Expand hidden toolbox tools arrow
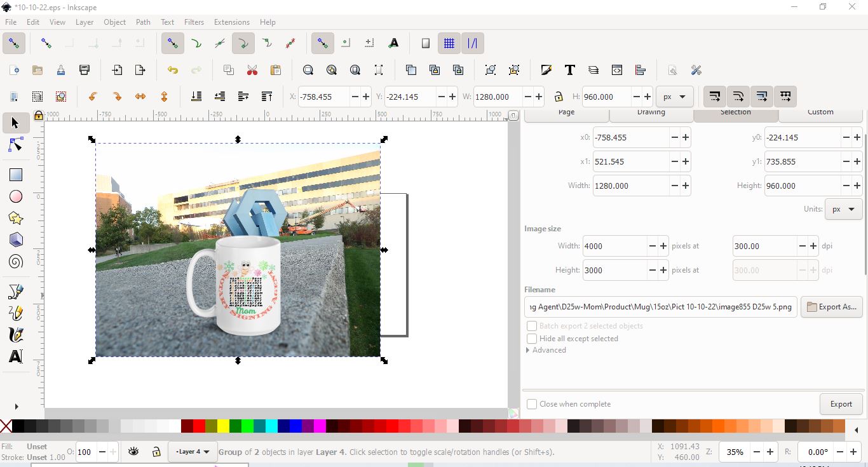The width and height of the screenshot is (868, 467). (x=16, y=407)
